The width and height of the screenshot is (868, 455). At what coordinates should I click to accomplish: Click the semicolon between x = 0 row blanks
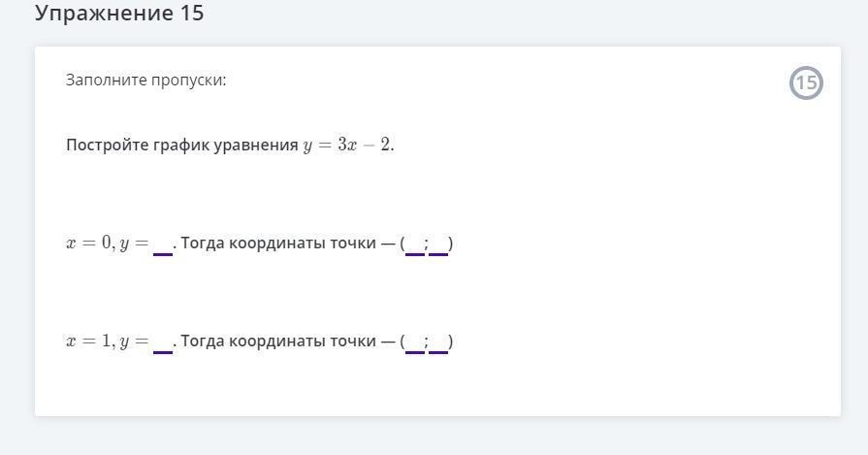point(427,244)
